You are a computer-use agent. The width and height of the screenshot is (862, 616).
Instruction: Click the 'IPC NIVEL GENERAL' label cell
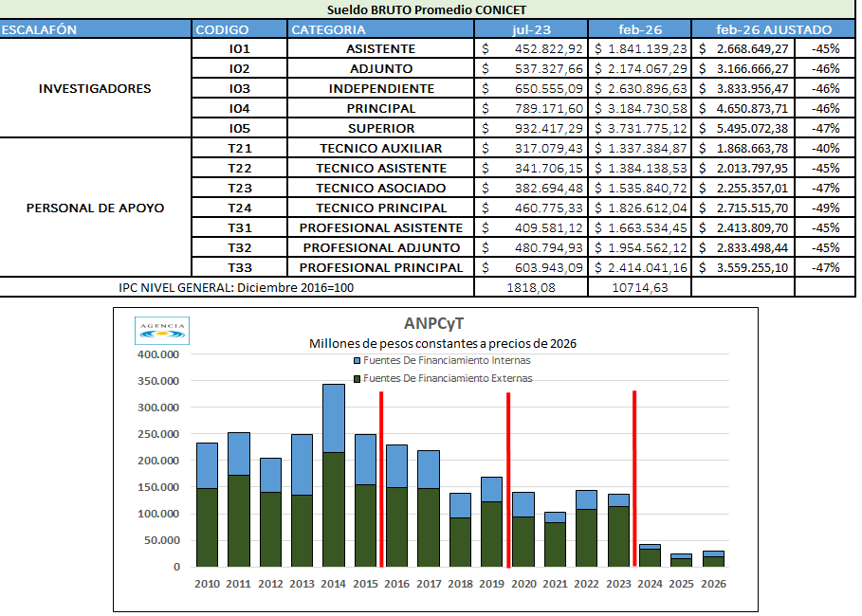pyautogui.click(x=236, y=287)
